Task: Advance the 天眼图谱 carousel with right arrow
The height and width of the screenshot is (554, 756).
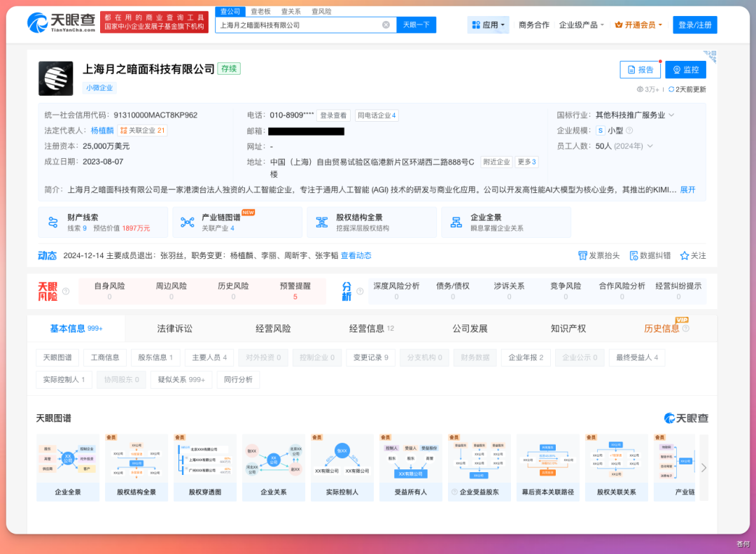Action: click(x=703, y=468)
